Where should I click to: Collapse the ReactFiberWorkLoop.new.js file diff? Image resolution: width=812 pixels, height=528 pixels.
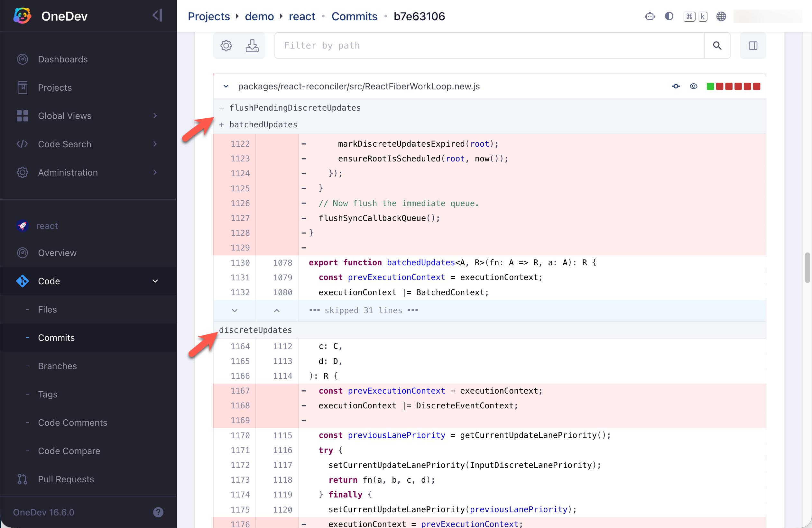coord(226,86)
